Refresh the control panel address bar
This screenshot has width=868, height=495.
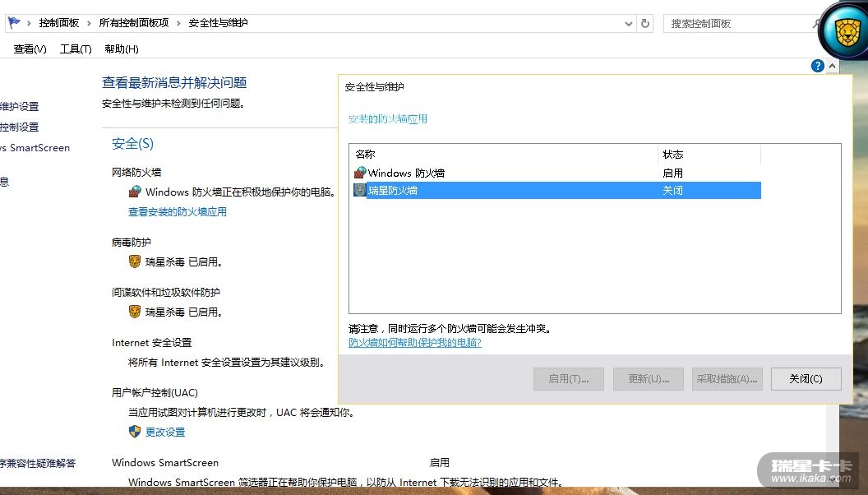tap(645, 23)
